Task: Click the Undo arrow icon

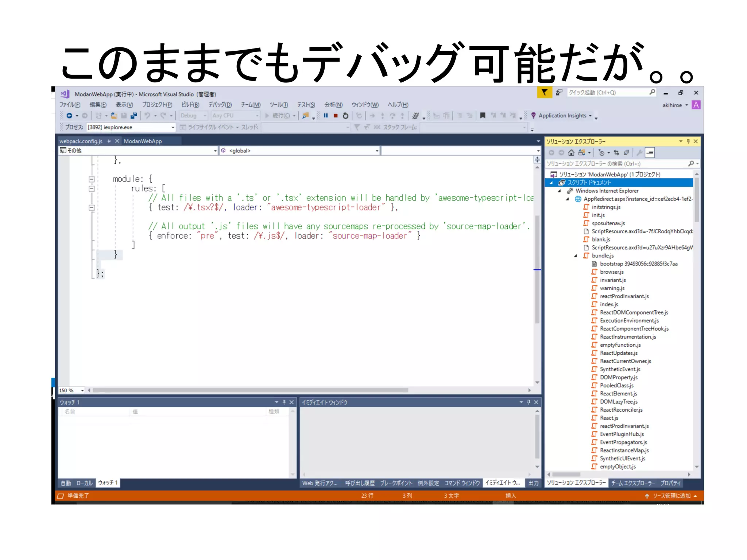Action: (147, 116)
